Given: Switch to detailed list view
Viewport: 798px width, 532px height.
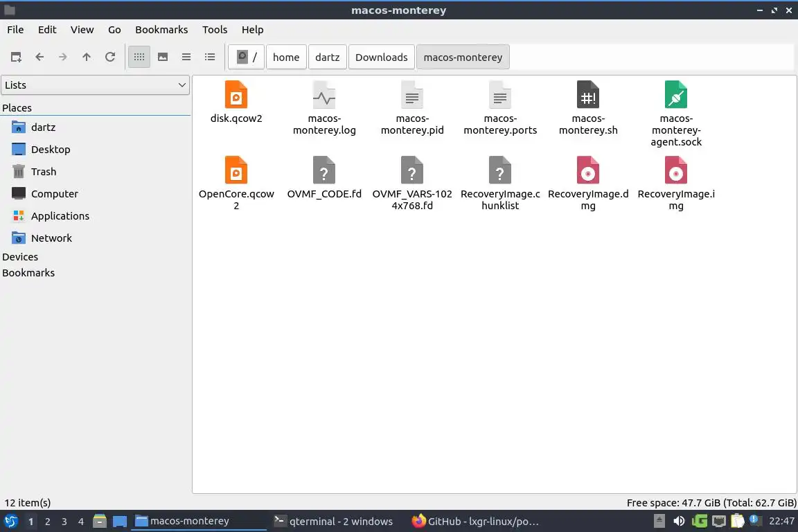Looking at the screenshot, I should (210, 57).
